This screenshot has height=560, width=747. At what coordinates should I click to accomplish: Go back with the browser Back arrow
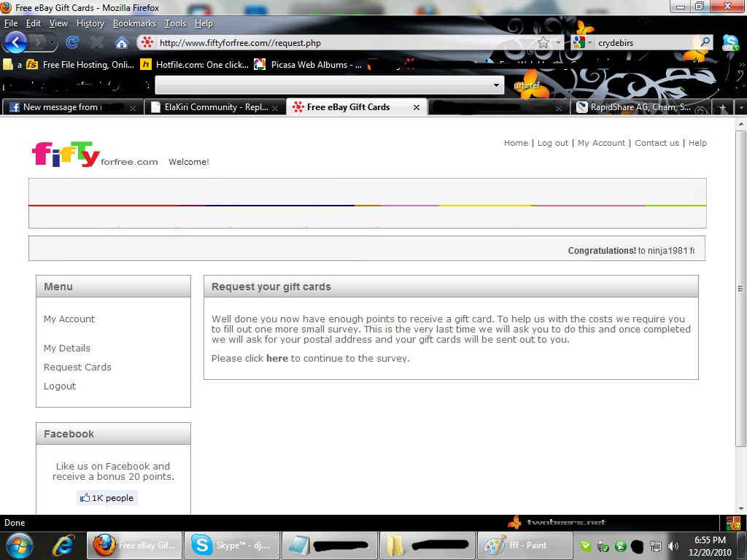[x=15, y=43]
